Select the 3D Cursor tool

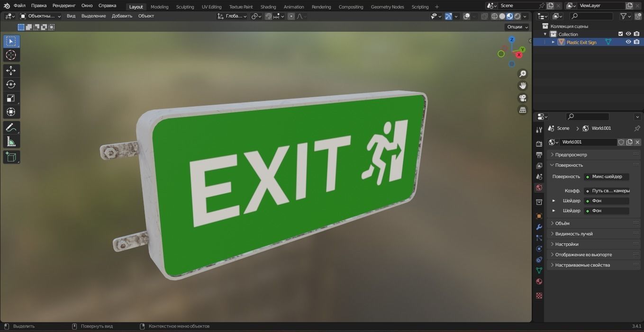pos(11,55)
